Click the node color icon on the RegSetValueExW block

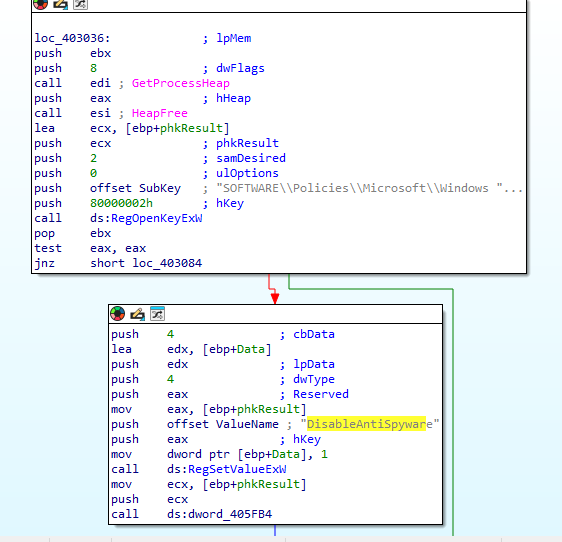pyautogui.click(x=118, y=314)
